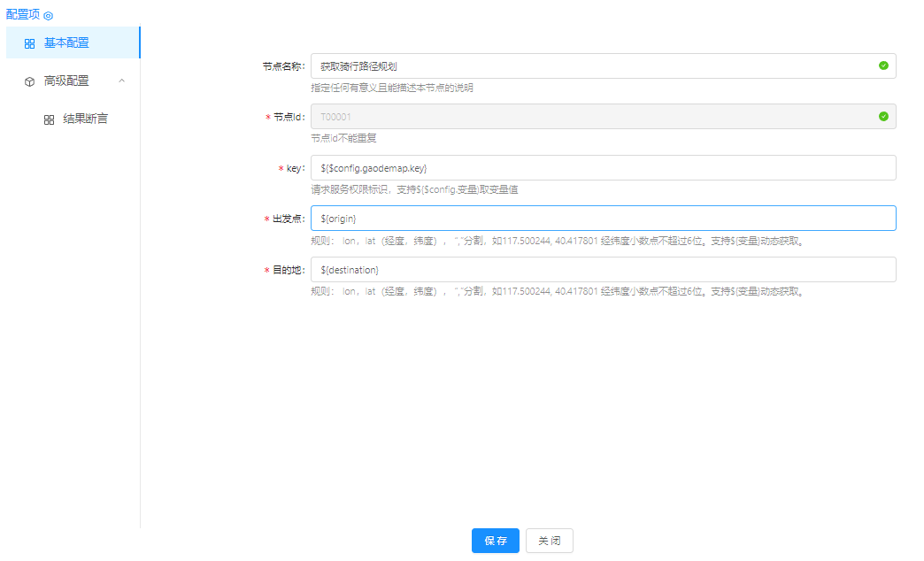Viewport: 924px width, 561px height.
Task: Click the 配置项 header text
Action: [23, 14]
